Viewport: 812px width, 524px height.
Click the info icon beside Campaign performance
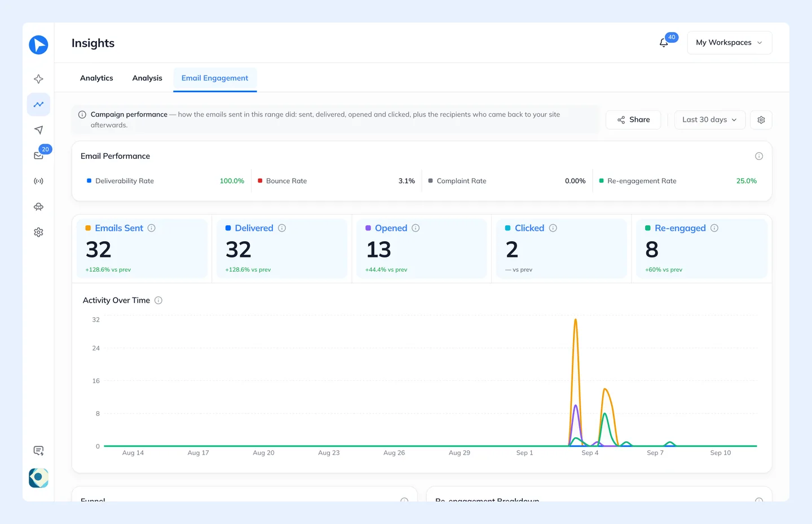82,114
